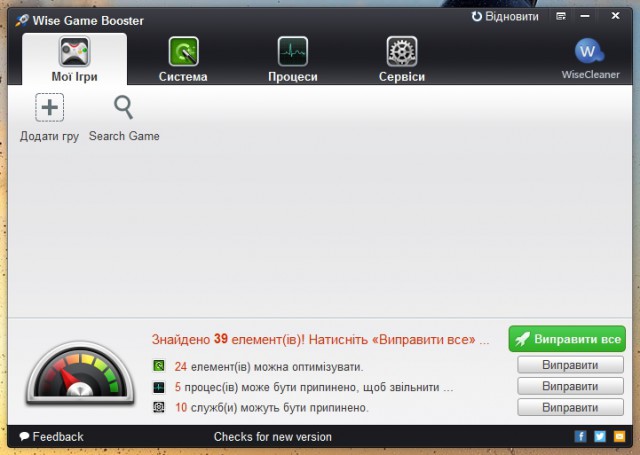Click Виправити for 10 services row
640x455 pixels.
570,407
